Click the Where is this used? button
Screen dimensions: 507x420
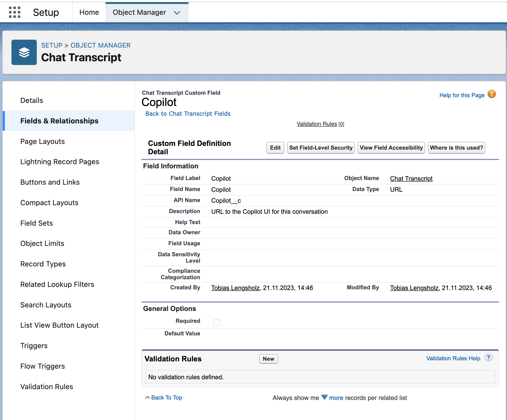tap(456, 148)
